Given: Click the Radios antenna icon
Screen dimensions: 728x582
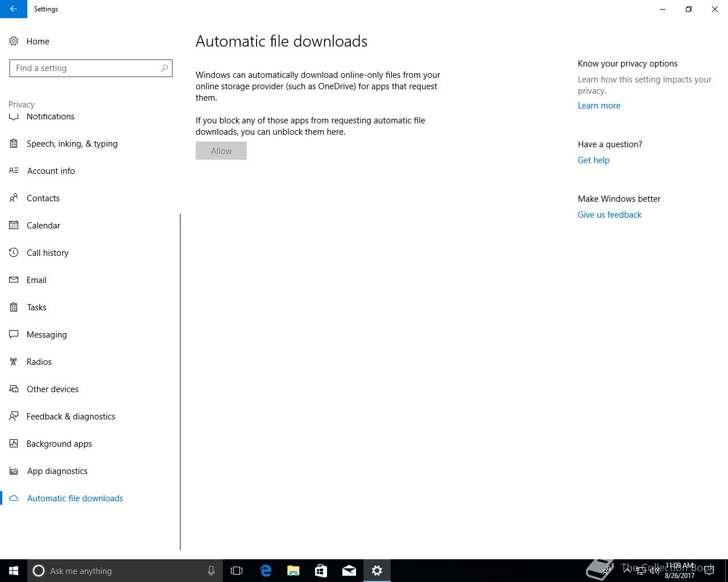Looking at the screenshot, I should click(x=14, y=362).
